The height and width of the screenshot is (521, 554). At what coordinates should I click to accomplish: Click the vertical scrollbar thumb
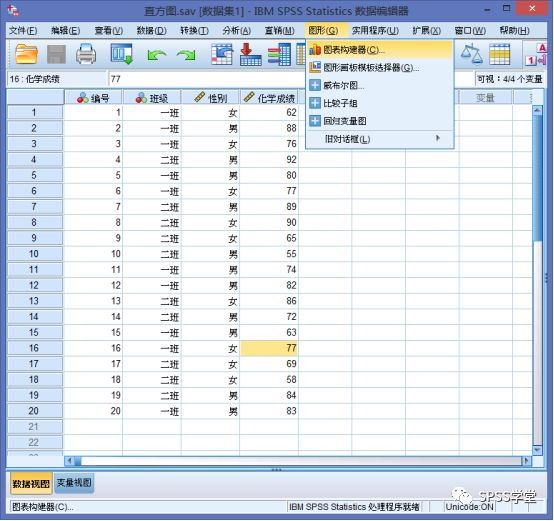click(x=537, y=178)
